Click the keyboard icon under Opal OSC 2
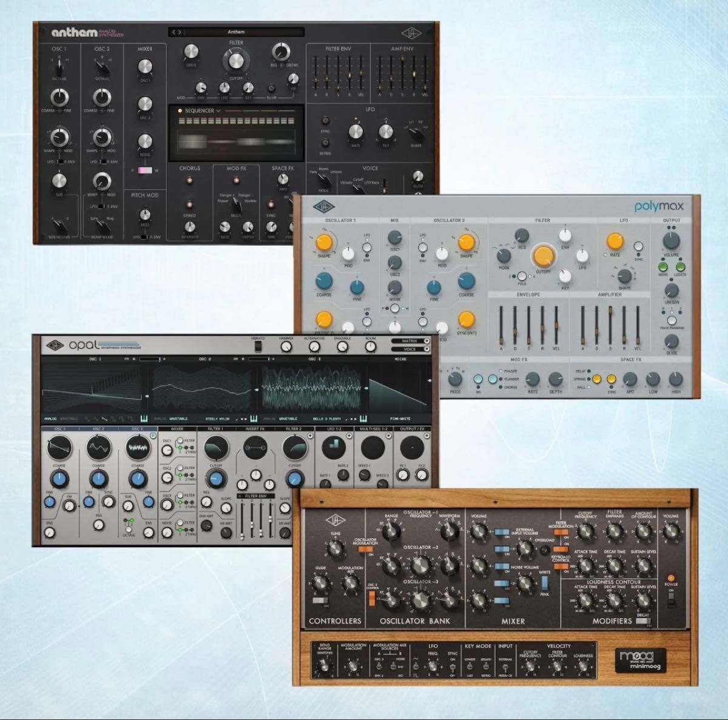The height and width of the screenshot is (720, 728). click(x=253, y=419)
